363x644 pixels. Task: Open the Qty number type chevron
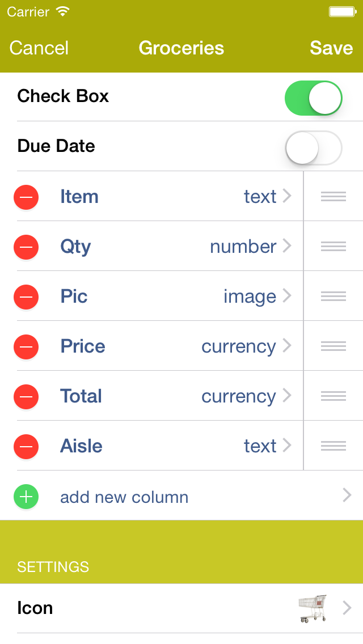tap(286, 246)
